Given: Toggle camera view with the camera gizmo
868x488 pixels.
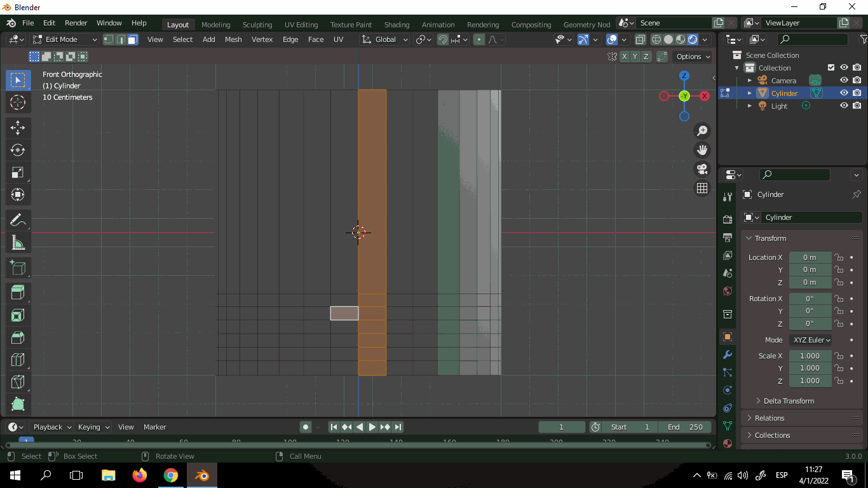Looking at the screenshot, I should tap(702, 169).
